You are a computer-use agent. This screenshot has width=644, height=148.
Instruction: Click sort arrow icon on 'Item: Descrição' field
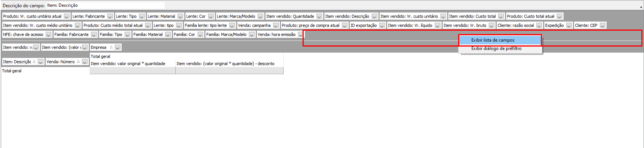pos(34,62)
